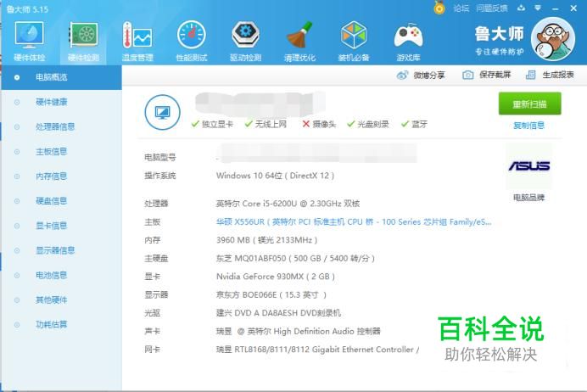Click 保存截屏 save screenshot
Viewport: 587px width, 392px height.
coord(486,75)
